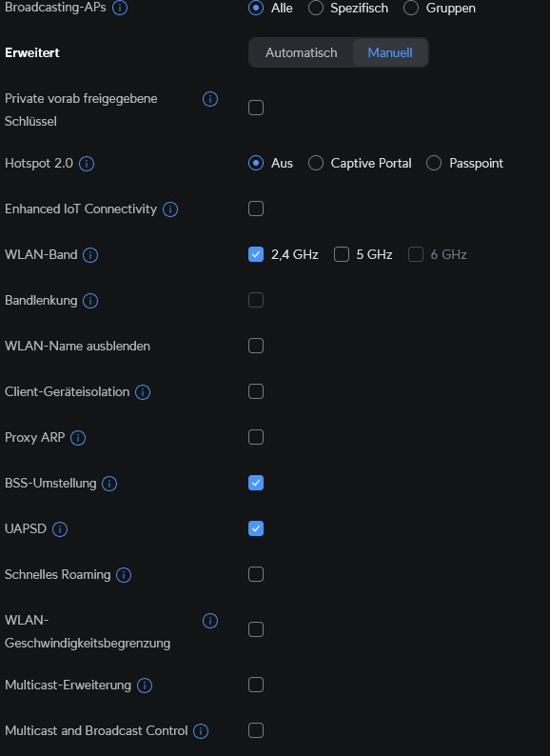
Task: Uncheck the BSS-Umstellung checkbox
Action: point(256,483)
